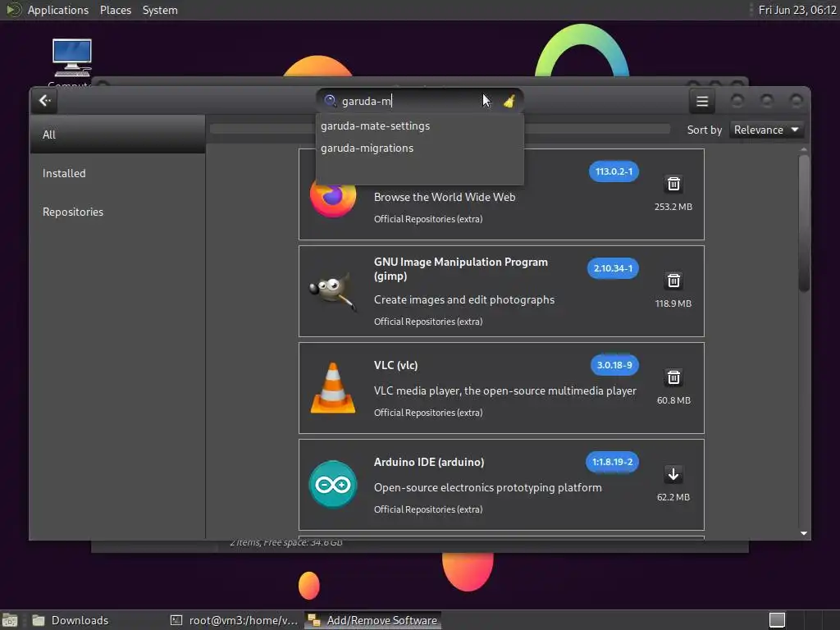Remove Firefox via trash icon
Viewport: 840px width, 630px height.
(673, 185)
